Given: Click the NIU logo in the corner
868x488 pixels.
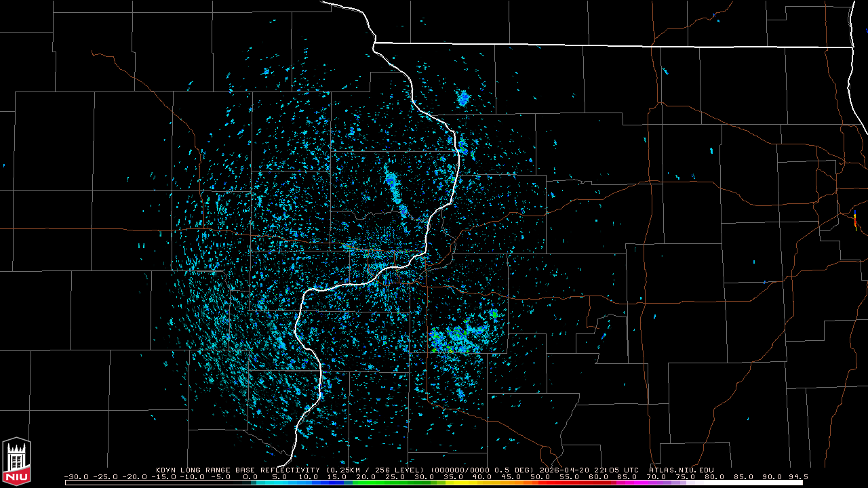Looking at the screenshot, I should point(16,462).
